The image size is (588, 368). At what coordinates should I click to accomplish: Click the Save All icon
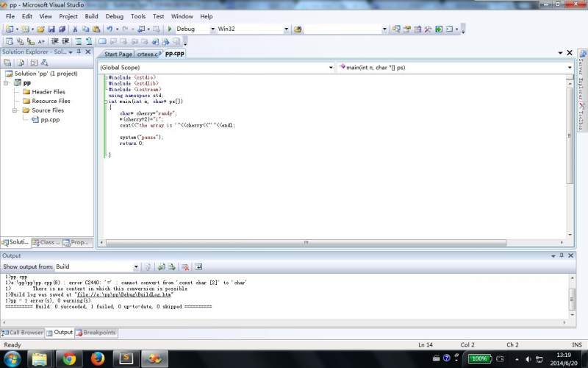click(62, 29)
